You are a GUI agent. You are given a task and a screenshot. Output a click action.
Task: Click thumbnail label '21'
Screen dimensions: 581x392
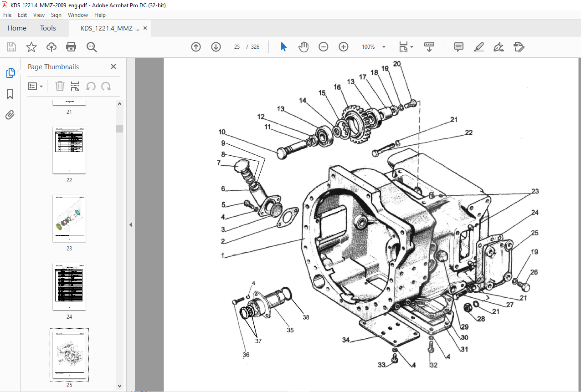coord(69,112)
